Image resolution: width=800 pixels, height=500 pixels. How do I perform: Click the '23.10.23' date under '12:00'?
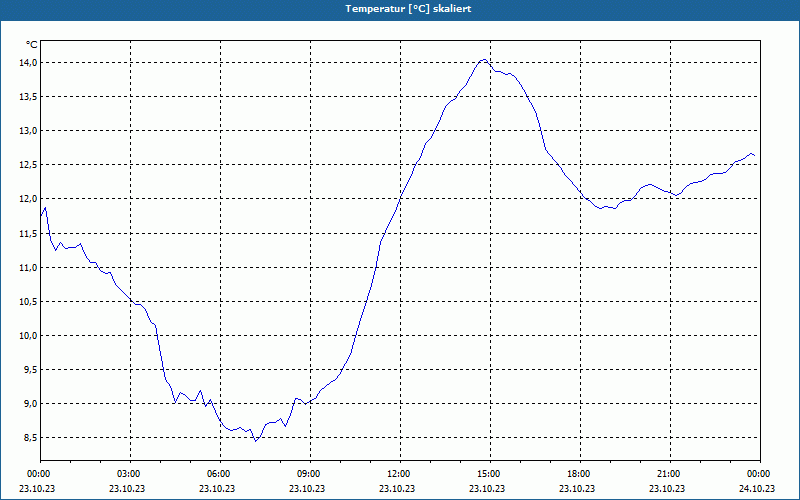397,488
